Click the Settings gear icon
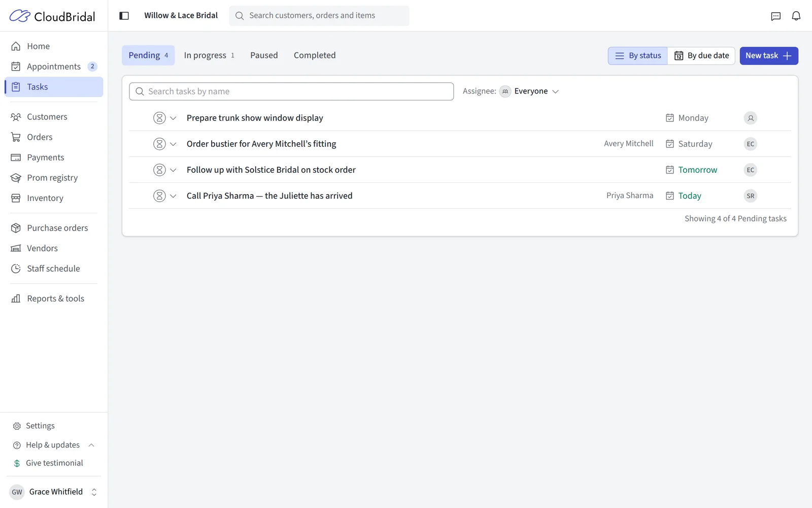This screenshot has width=812, height=508. (x=17, y=426)
